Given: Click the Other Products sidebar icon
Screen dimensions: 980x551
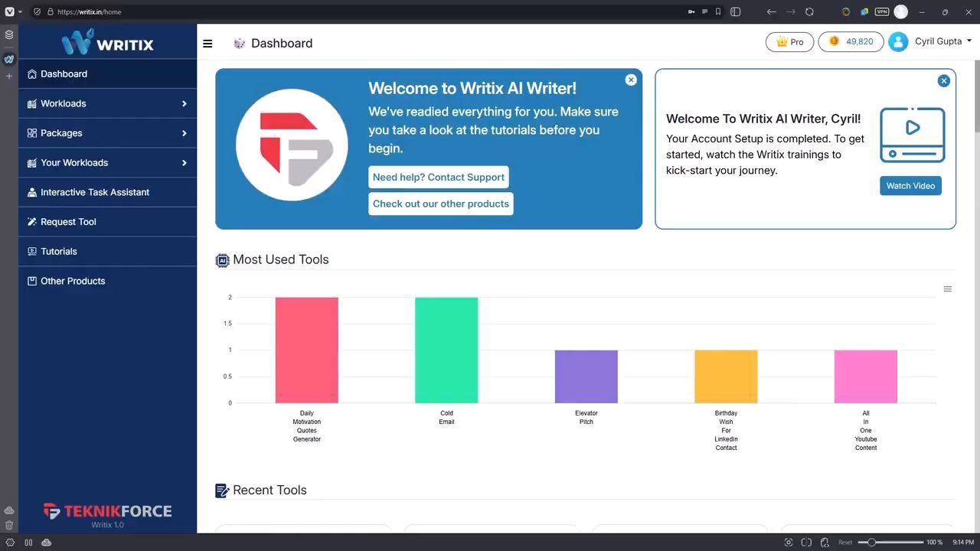Looking at the screenshot, I should click(x=32, y=281).
